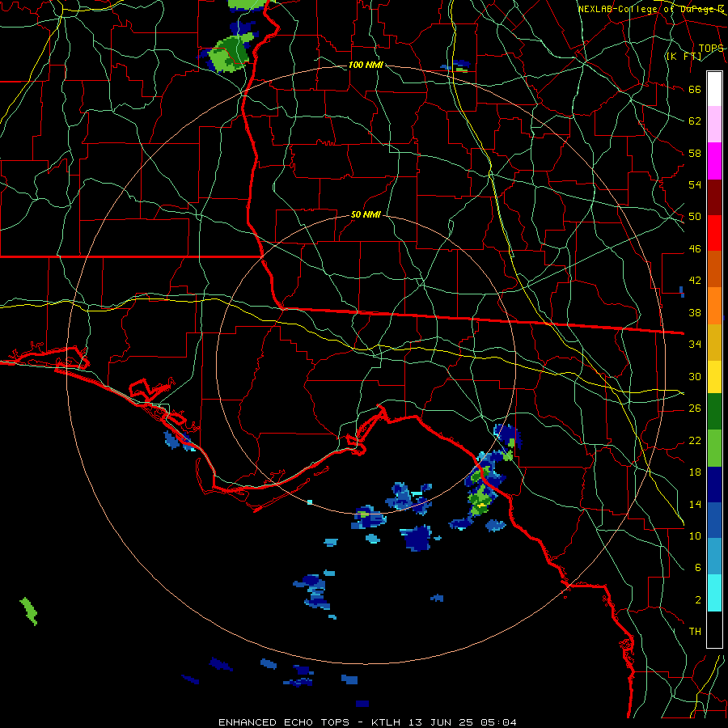Screen dimensions: 728x728
Task: Click the orange 38 kft legend swatch
Action: (714, 306)
